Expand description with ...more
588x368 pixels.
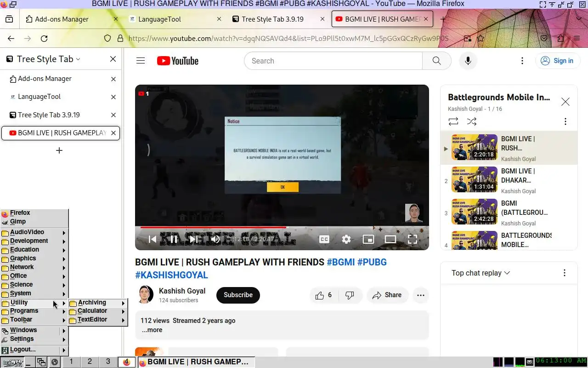pos(152,330)
